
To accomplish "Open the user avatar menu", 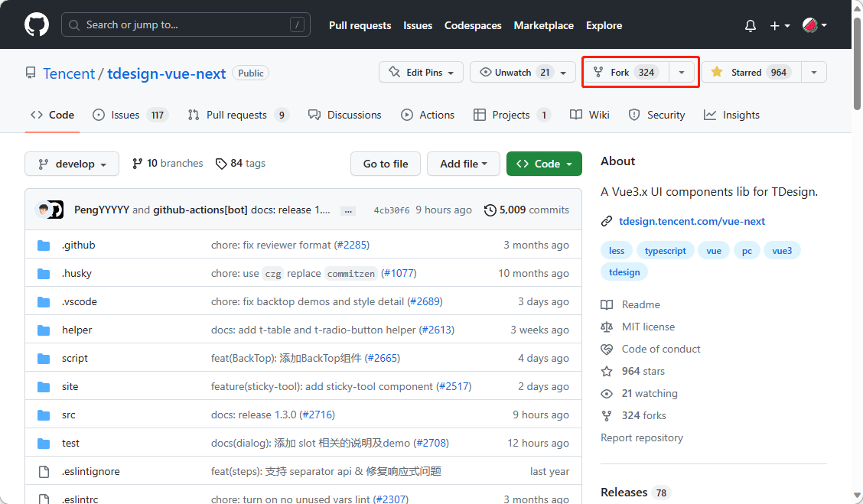I will tap(815, 25).
